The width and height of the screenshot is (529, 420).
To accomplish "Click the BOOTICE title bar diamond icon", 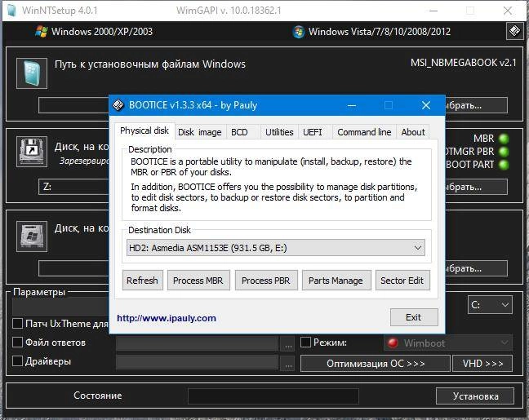I will [118, 105].
